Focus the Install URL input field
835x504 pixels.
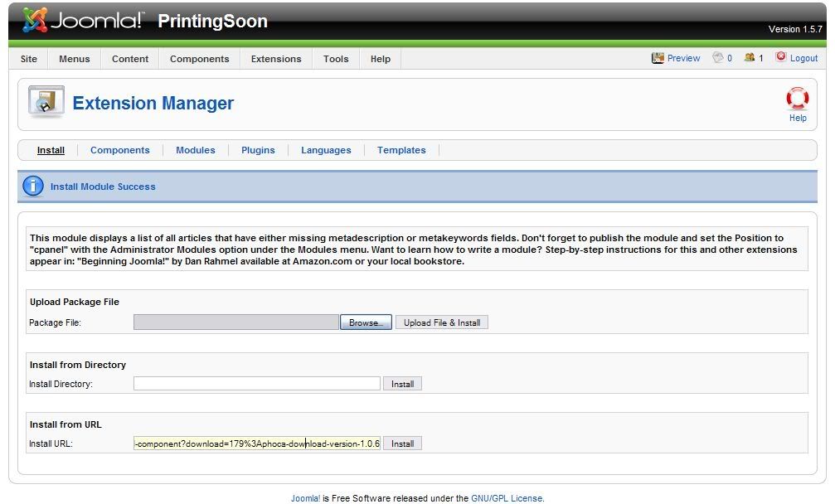click(257, 443)
